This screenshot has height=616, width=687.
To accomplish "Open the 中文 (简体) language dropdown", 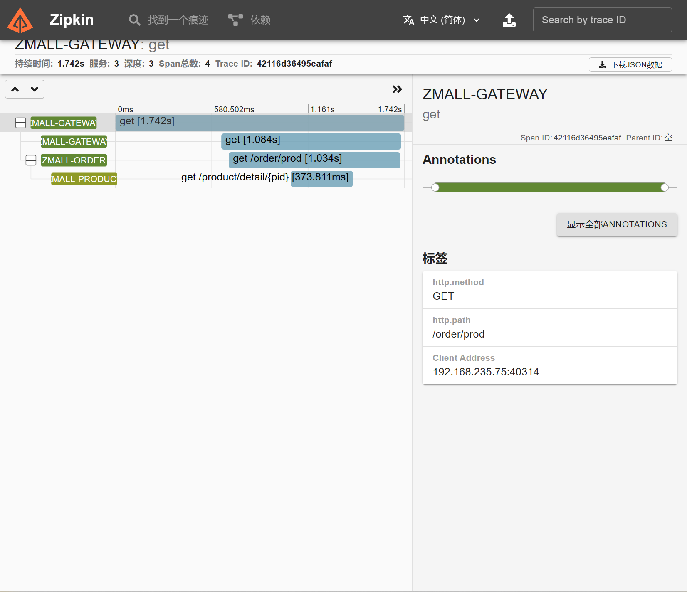I will [442, 20].
